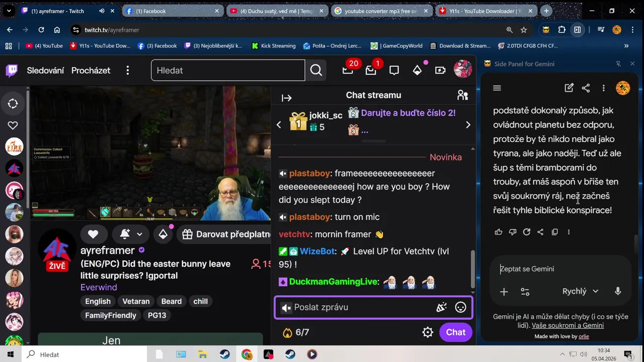
Task: Regenerate the Gemini response
Action: pyautogui.click(x=526, y=232)
